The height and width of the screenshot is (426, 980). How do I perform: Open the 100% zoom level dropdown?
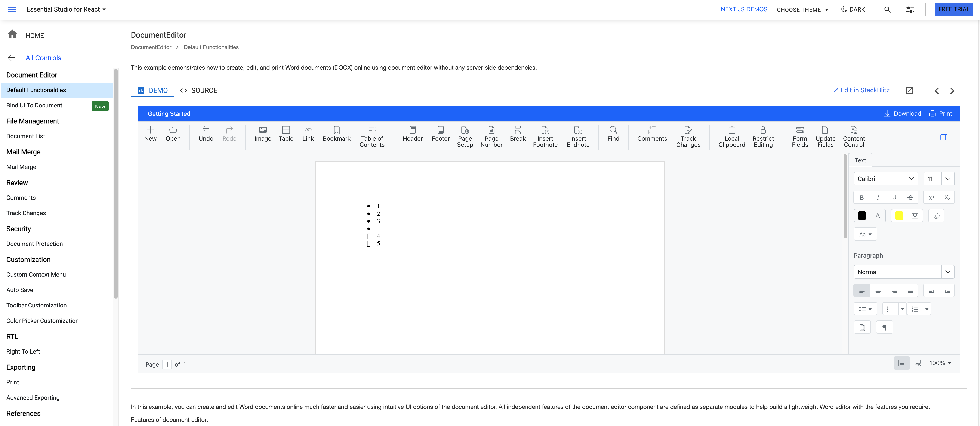click(940, 363)
